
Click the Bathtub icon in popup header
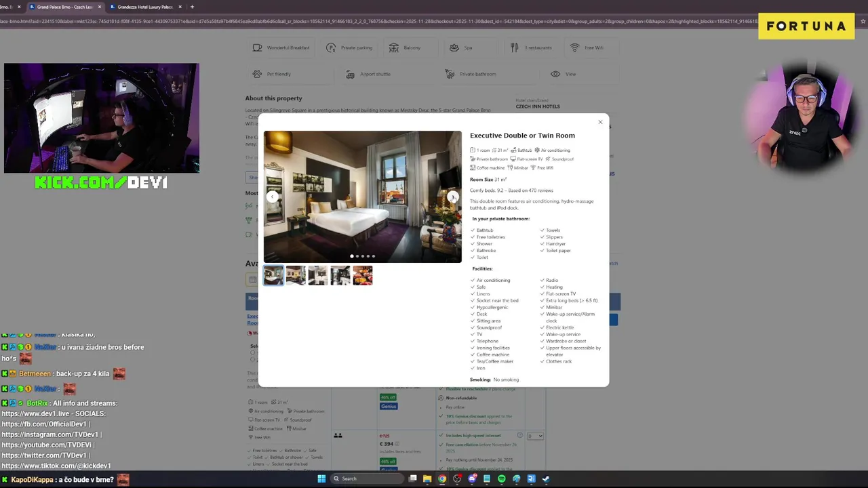(x=514, y=150)
